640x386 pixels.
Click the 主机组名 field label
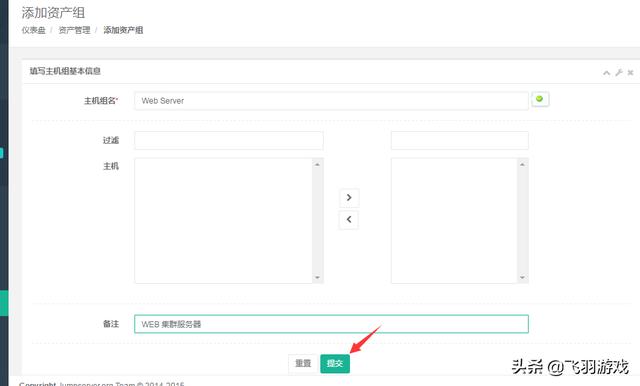point(101,101)
